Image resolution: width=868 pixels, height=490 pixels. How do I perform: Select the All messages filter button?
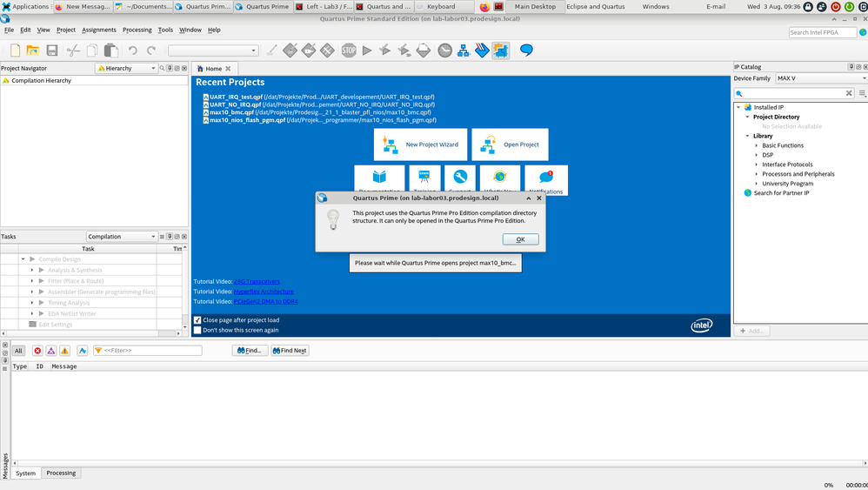coord(18,351)
